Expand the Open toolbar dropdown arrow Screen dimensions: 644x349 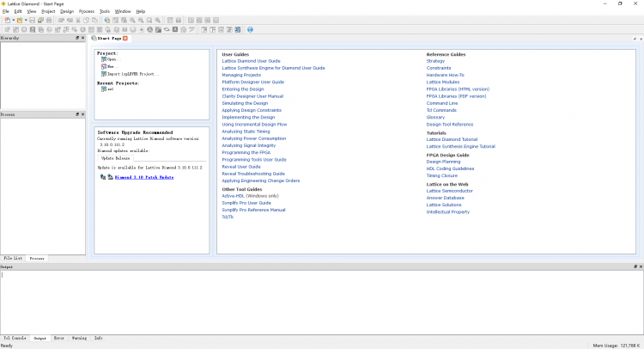coord(25,20)
